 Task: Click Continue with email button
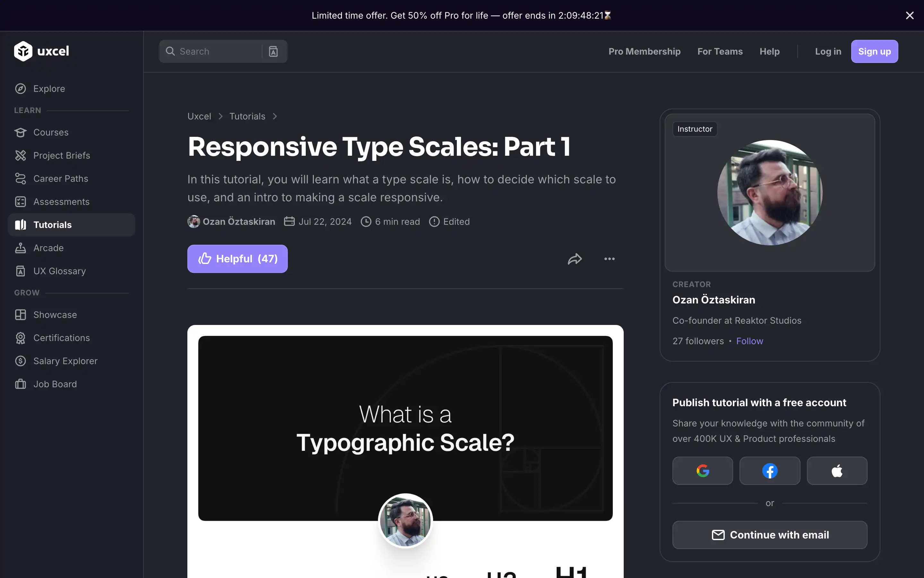[x=770, y=535]
